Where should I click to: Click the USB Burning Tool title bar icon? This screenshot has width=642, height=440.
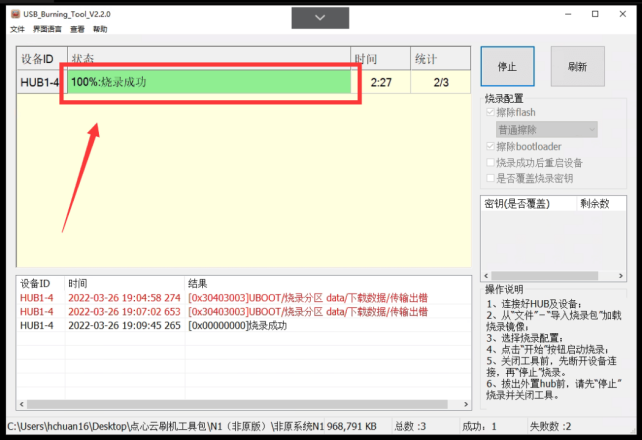pos(10,13)
